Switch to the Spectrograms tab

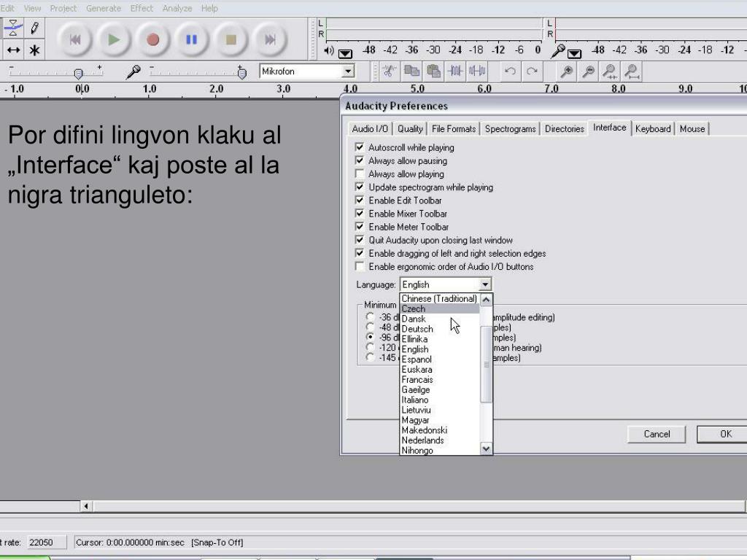tap(510, 128)
